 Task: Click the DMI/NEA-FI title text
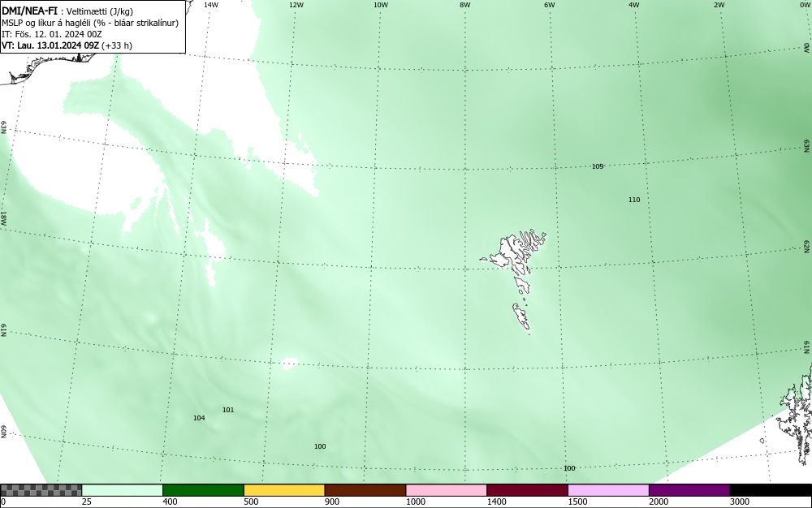pyautogui.click(x=29, y=11)
